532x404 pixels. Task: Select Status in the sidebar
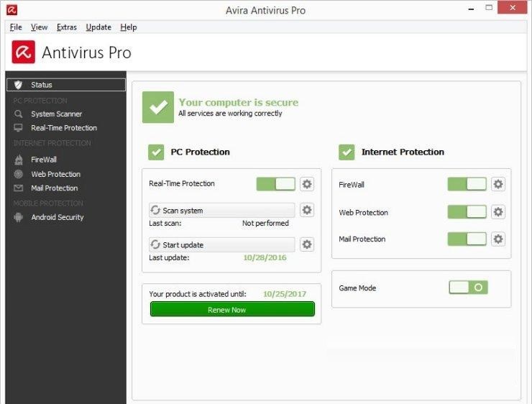pyautogui.click(x=66, y=85)
